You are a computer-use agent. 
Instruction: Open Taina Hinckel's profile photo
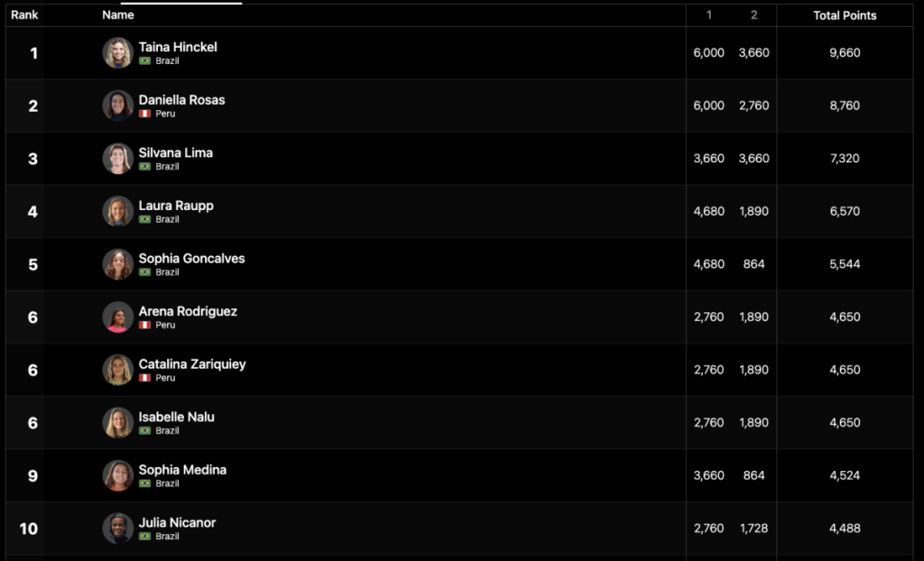pos(118,53)
